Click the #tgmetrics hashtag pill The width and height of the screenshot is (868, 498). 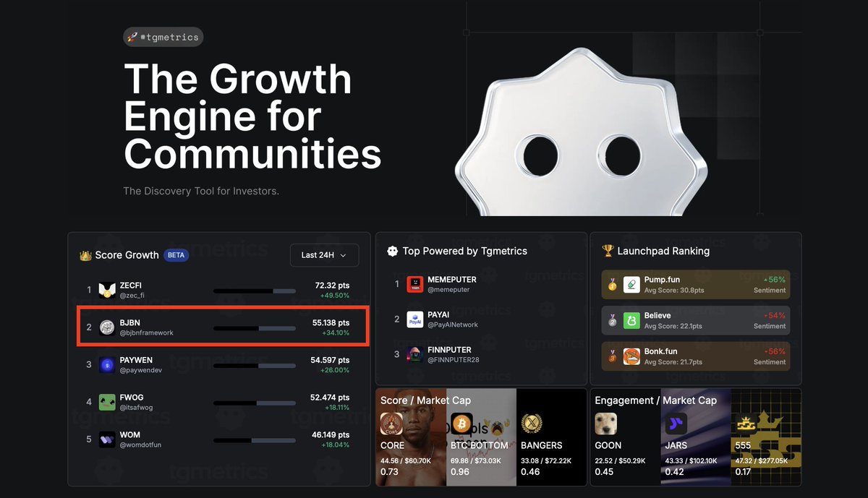tap(163, 37)
